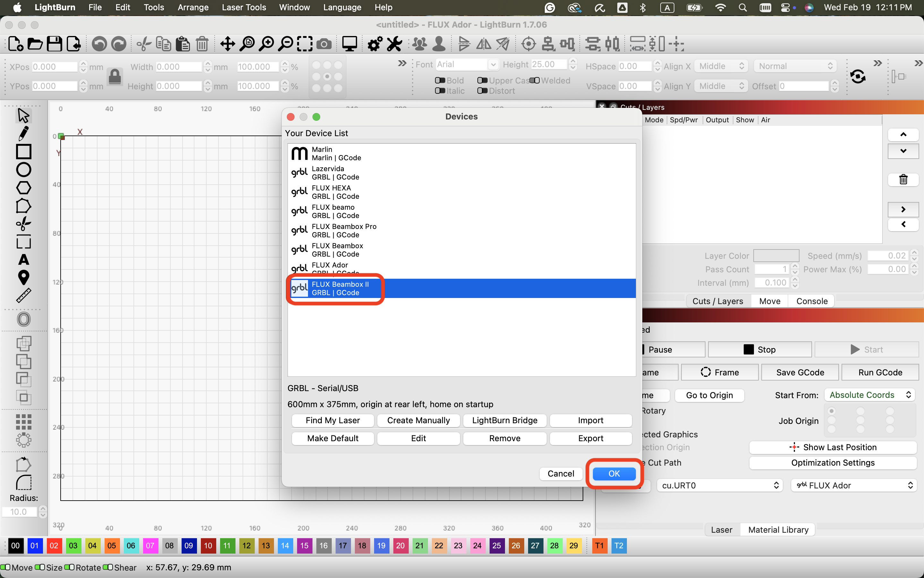Viewport: 924px width, 578px height.
Task: Click the Create Manually button
Action: click(418, 421)
